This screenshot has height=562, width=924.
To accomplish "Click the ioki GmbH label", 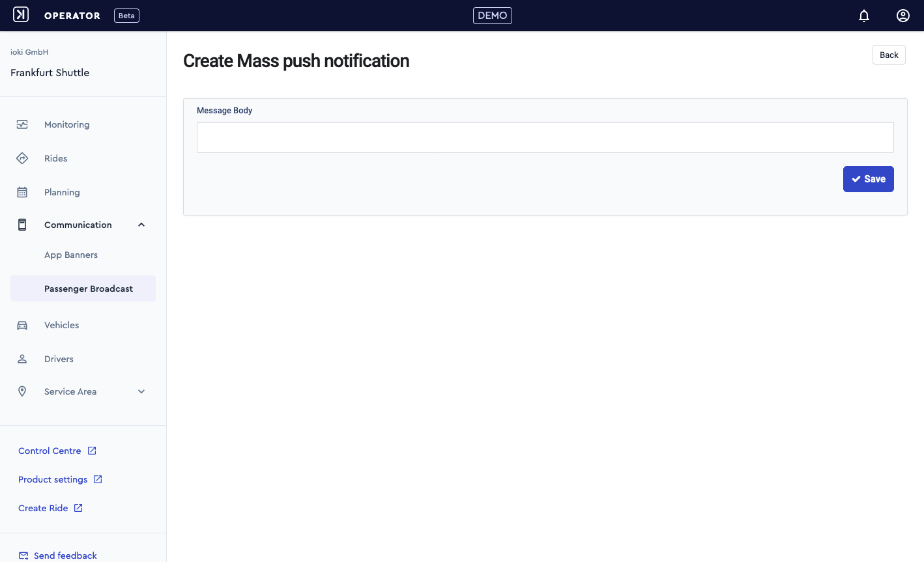I will [x=29, y=52].
